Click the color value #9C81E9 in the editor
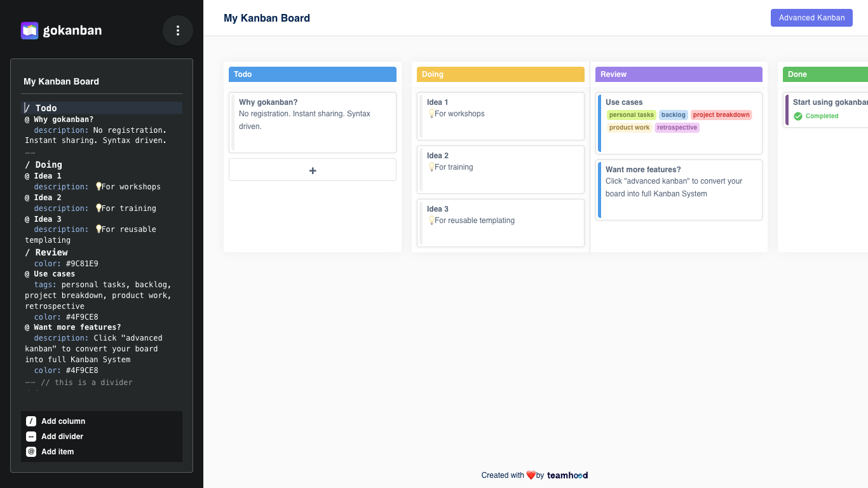Screen dimensions: 868x488 point(82,264)
